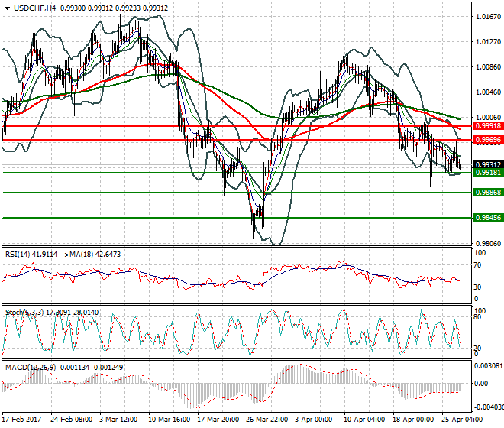
Task: Click the 0.98060 price scale value
Action: tap(488, 244)
